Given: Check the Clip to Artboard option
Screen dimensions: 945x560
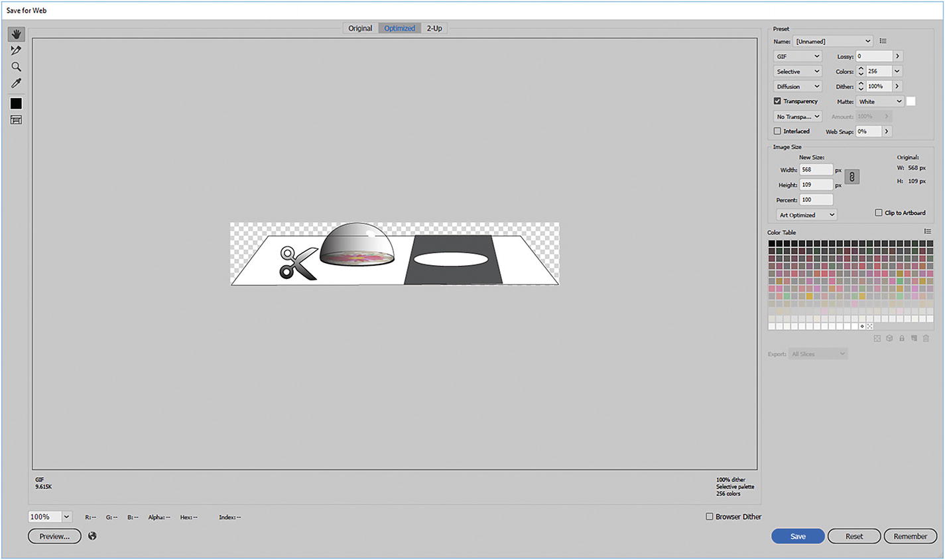Looking at the screenshot, I should click(x=878, y=212).
